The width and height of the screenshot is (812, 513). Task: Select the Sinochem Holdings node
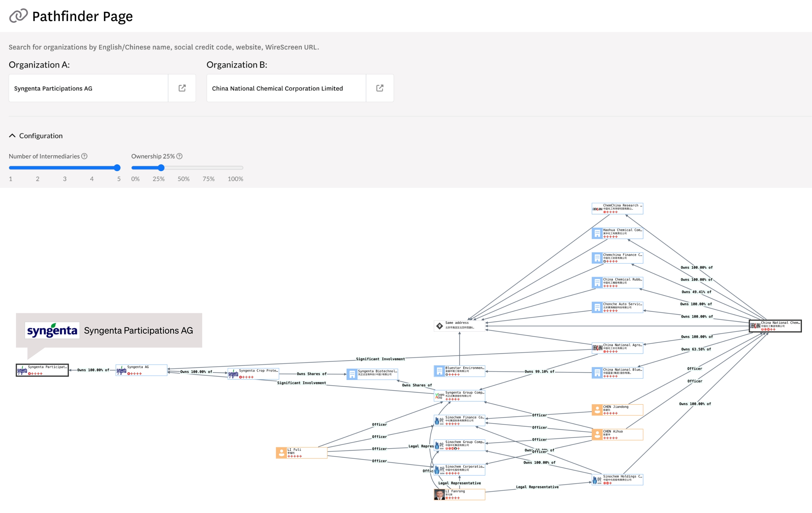tap(617, 480)
